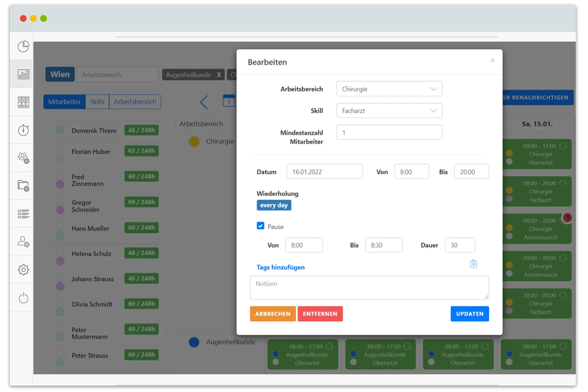Screen dimensions: 588x392
Task: Remove the Augenheilkunde filter tag
Action: point(219,75)
